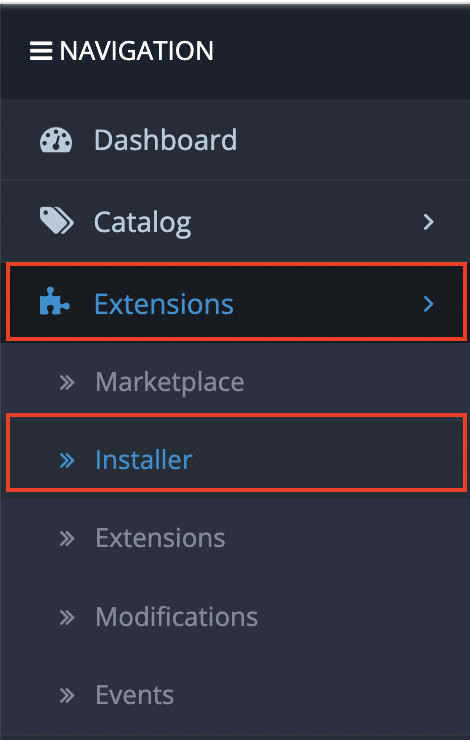Click the blue double-chevron beside Installer
This screenshot has width=470, height=740.
(67, 460)
